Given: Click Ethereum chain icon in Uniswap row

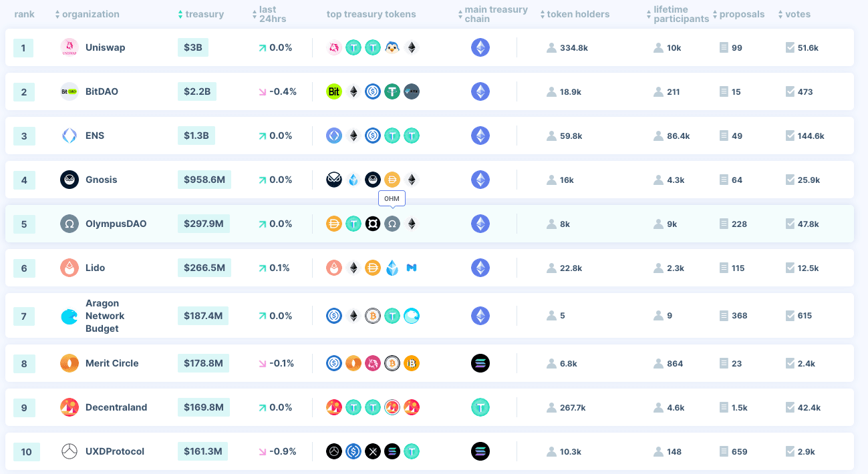Looking at the screenshot, I should 480,47.
